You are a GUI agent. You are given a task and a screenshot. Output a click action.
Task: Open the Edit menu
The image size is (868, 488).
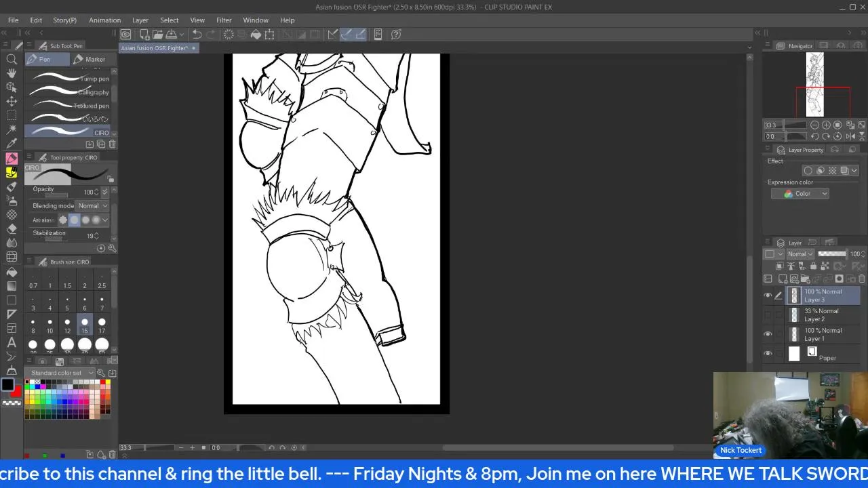[36, 20]
